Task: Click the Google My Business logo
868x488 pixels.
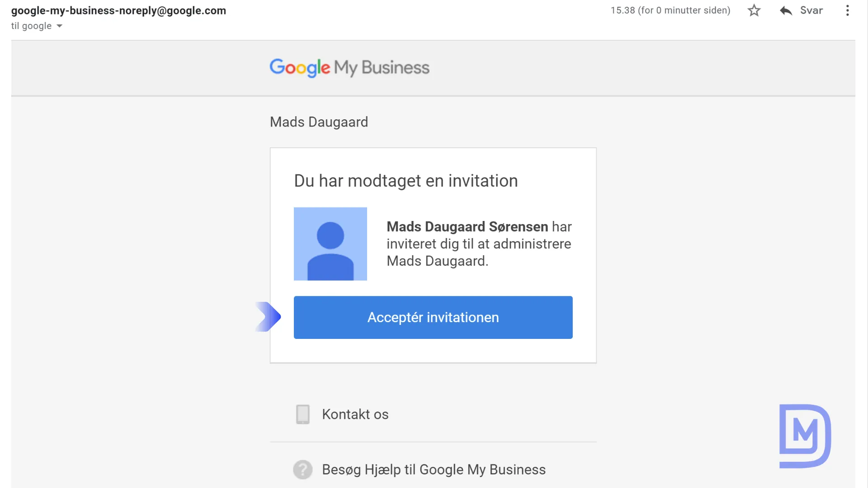Action: point(349,68)
